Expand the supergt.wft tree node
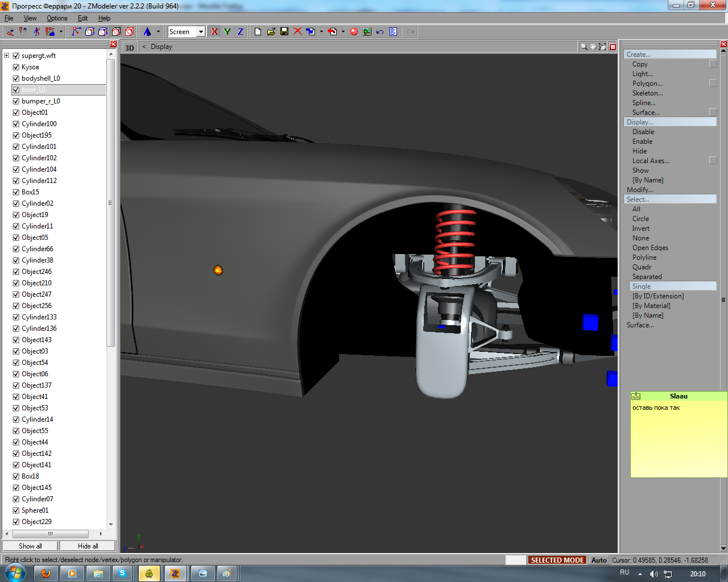 6,56
